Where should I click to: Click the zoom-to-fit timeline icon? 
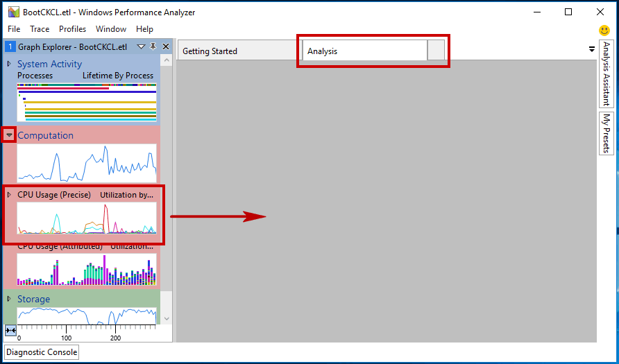(10, 331)
